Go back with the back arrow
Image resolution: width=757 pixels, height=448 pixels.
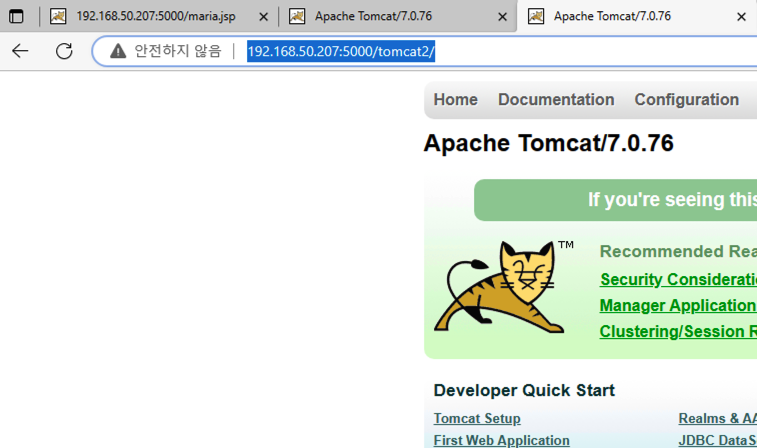pos(20,51)
